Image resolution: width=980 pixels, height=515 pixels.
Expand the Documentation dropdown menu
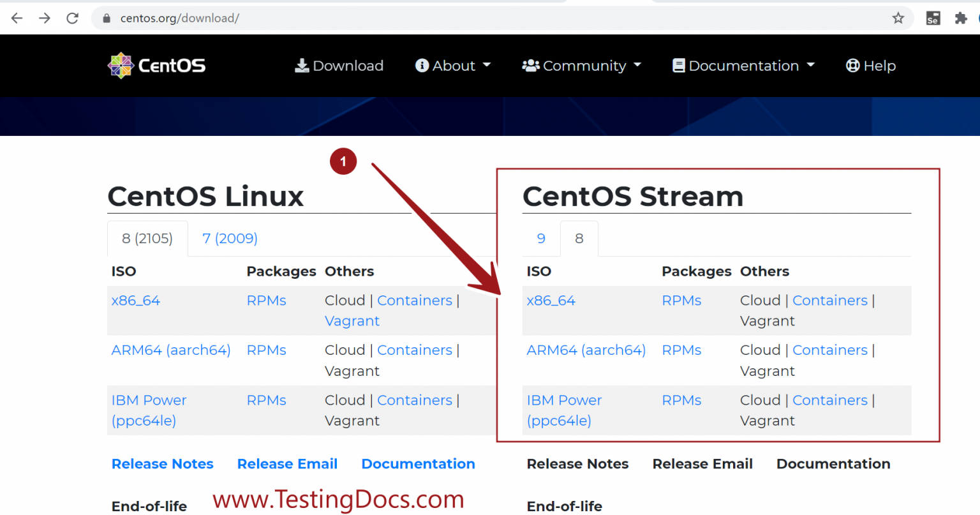point(743,66)
